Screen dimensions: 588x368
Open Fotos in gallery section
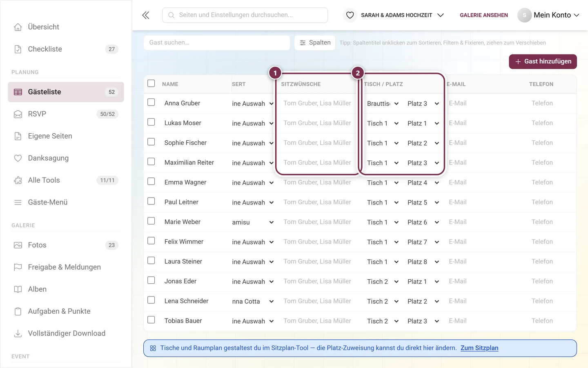point(66,245)
